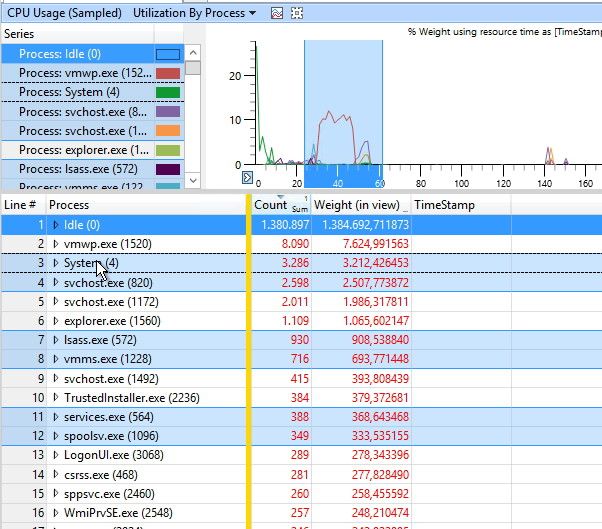Click the graph display icon at the toolbar's right end
This screenshot has width=602, height=529.
[298, 13]
